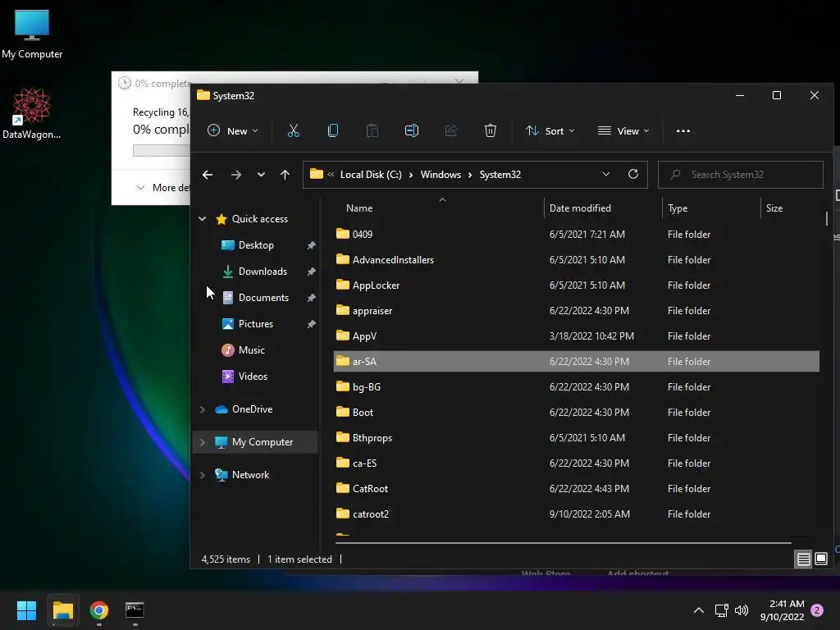
Task: Go back with the left arrow
Action: [x=208, y=175]
